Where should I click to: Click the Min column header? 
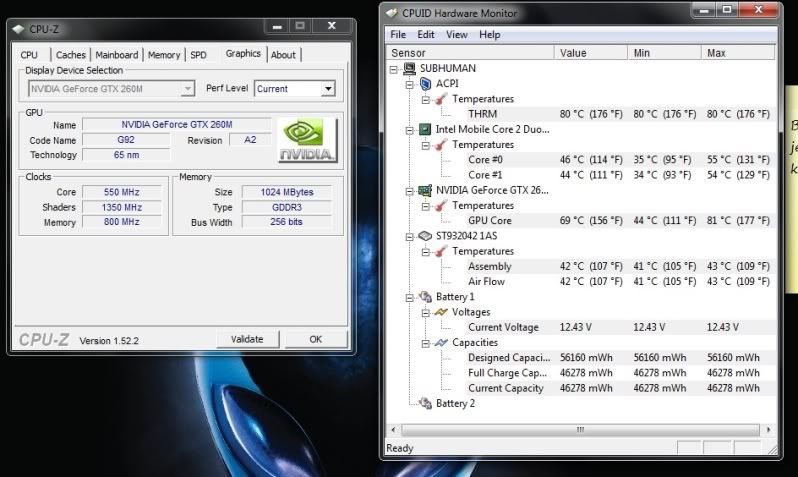pos(665,53)
